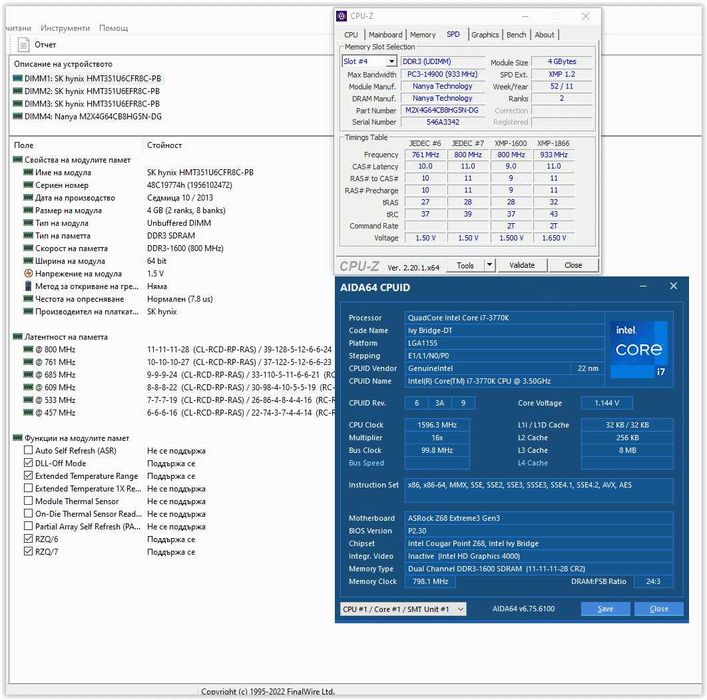Toggle Partial Array Self Refresh checkbox

(x=28, y=525)
